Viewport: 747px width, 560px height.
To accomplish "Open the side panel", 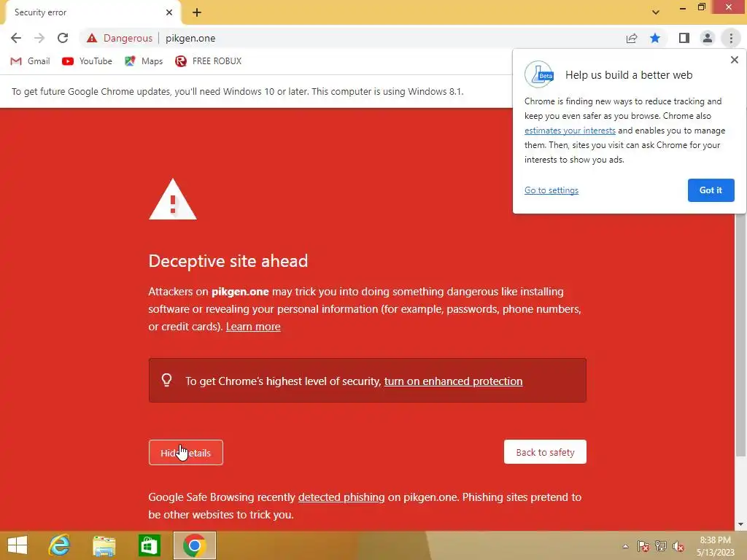I will [684, 38].
